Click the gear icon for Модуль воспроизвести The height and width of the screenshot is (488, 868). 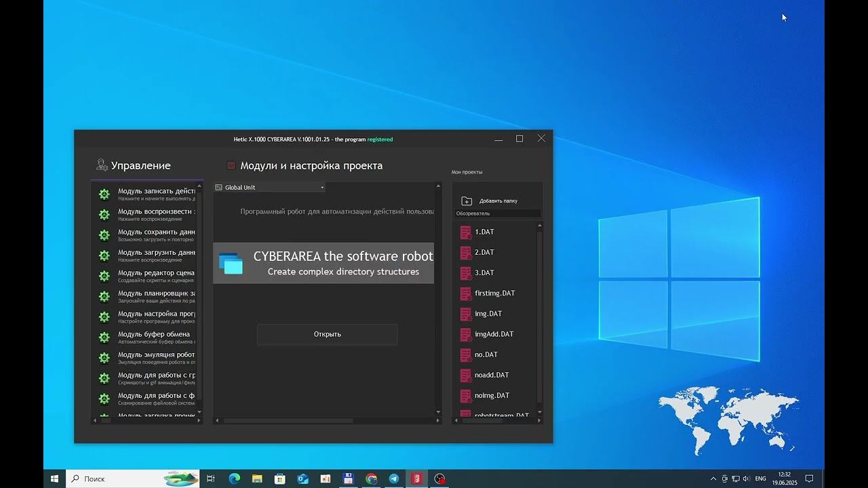point(104,215)
